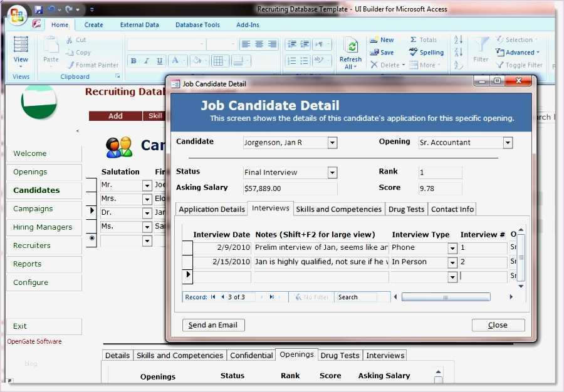The height and width of the screenshot is (392, 564).
Task: Click the Refresh All icon
Action: point(351,47)
